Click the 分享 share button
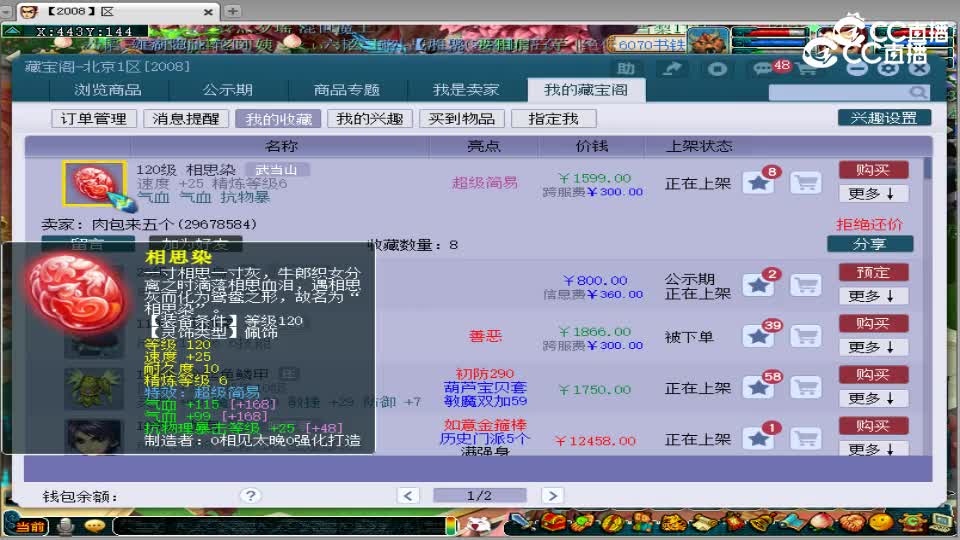Screen dimensions: 960x540 (x=870, y=244)
